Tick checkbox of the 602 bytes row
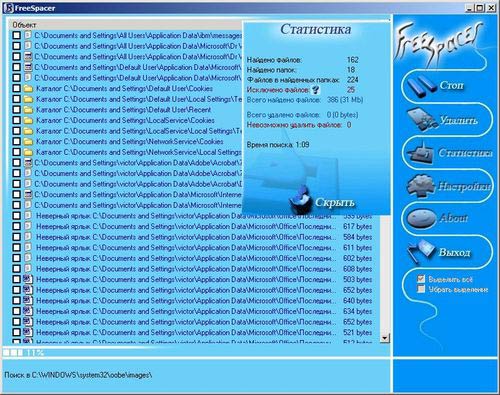This screenshot has width=500, height=395. 16,258
